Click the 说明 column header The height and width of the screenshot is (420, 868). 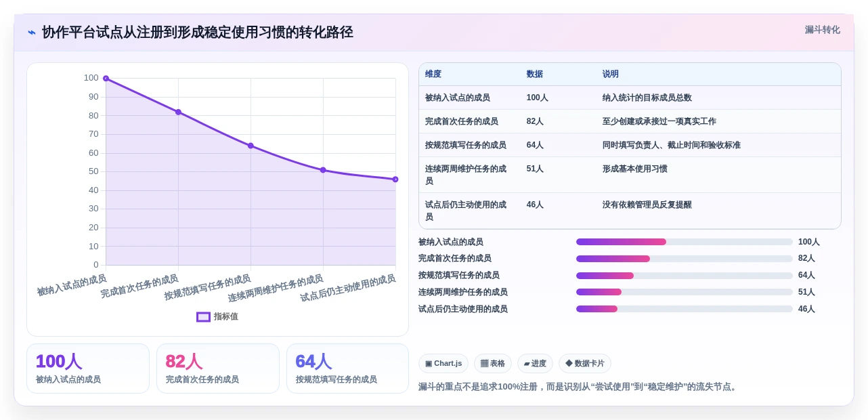click(611, 74)
